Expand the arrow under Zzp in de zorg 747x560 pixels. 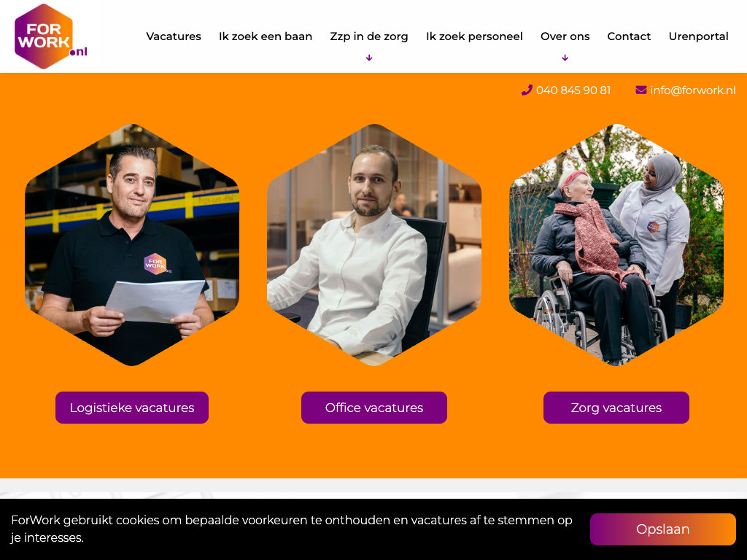tap(369, 58)
